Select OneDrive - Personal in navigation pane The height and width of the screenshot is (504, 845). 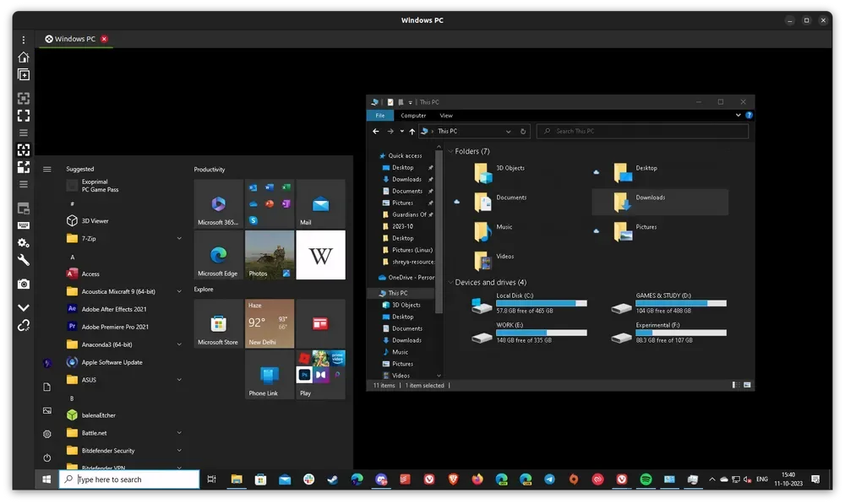coord(406,277)
